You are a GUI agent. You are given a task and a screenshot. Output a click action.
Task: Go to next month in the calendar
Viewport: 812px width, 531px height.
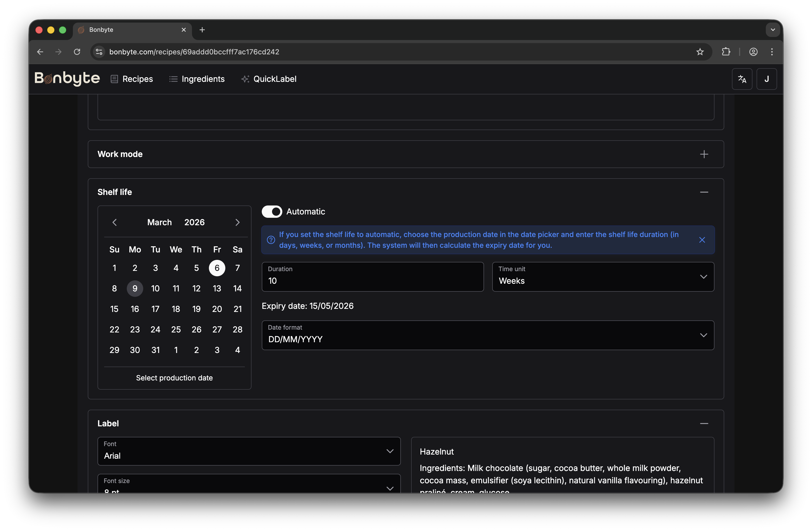click(237, 222)
